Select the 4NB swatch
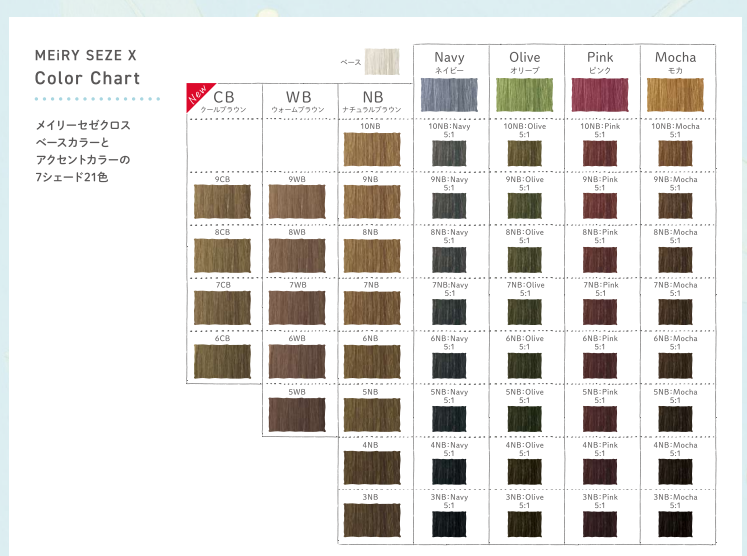The image size is (747, 556). coord(372,467)
